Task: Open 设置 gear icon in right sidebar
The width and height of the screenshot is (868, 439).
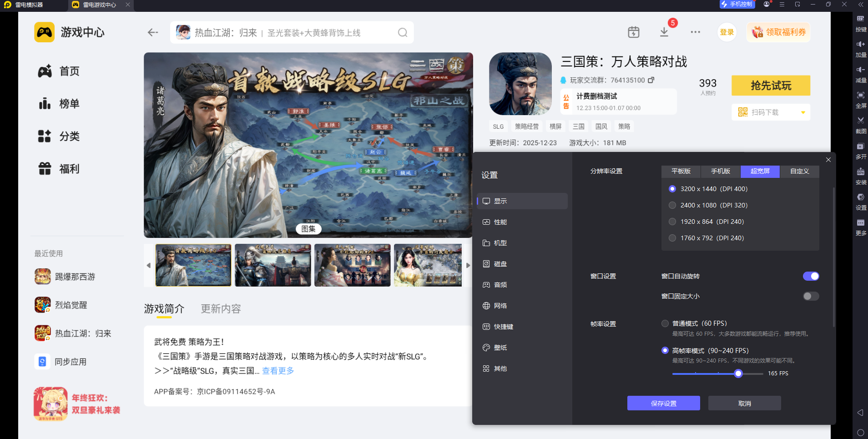Action: coord(861,202)
